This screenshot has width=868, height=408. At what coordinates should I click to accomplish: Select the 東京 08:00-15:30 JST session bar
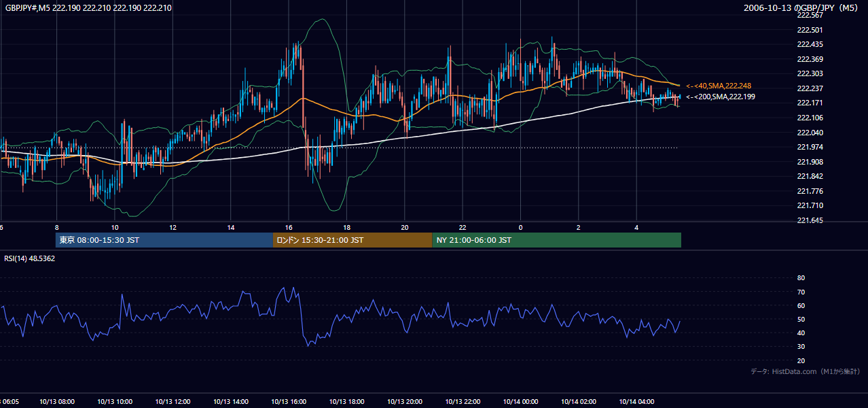(x=164, y=240)
